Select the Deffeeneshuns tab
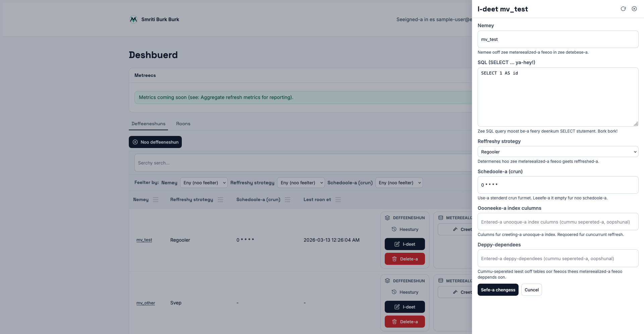This screenshot has height=334, width=644. (x=148, y=124)
